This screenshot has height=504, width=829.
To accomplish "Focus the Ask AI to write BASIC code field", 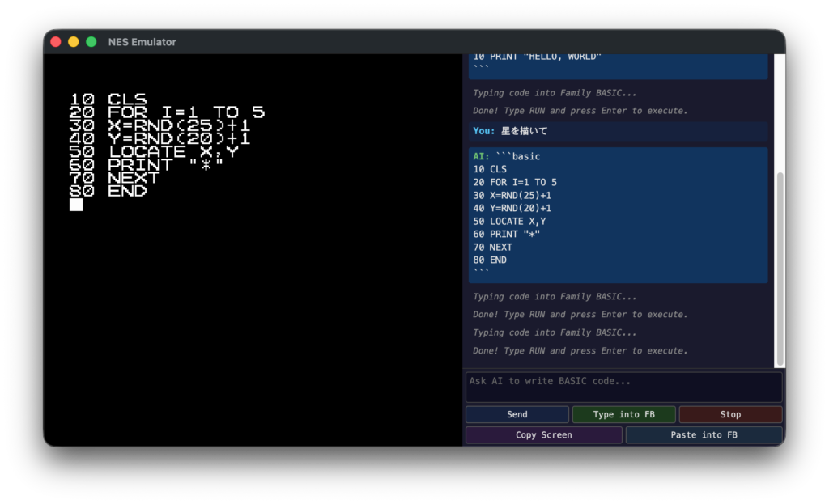I will coord(623,387).
